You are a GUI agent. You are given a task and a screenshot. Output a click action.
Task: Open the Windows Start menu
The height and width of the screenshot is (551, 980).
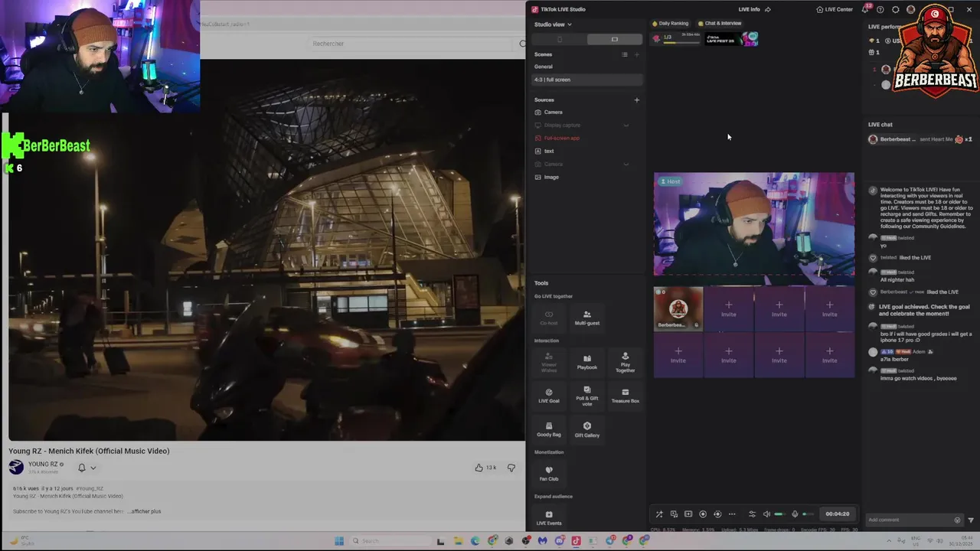pos(339,541)
